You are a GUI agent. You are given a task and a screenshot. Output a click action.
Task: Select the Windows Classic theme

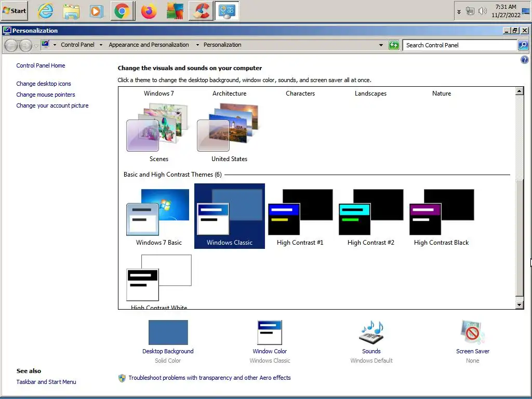(229, 216)
